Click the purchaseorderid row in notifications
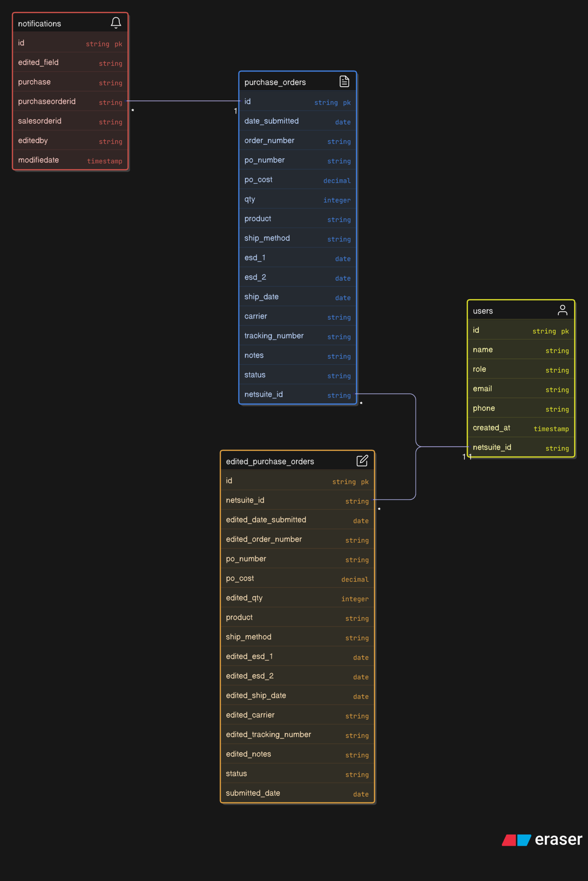588x881 pixels. [70, 101]
